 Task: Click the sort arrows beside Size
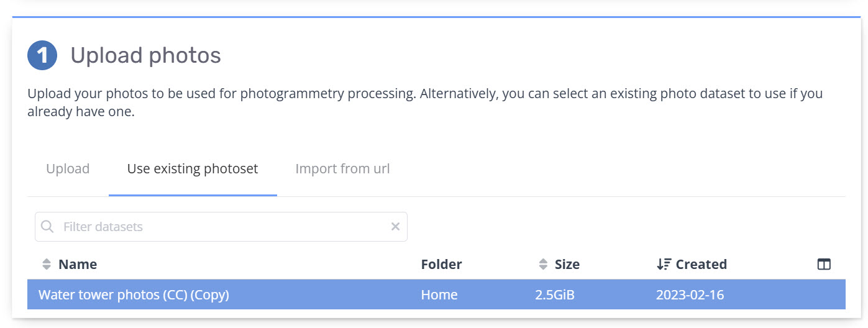pos(543,265)
